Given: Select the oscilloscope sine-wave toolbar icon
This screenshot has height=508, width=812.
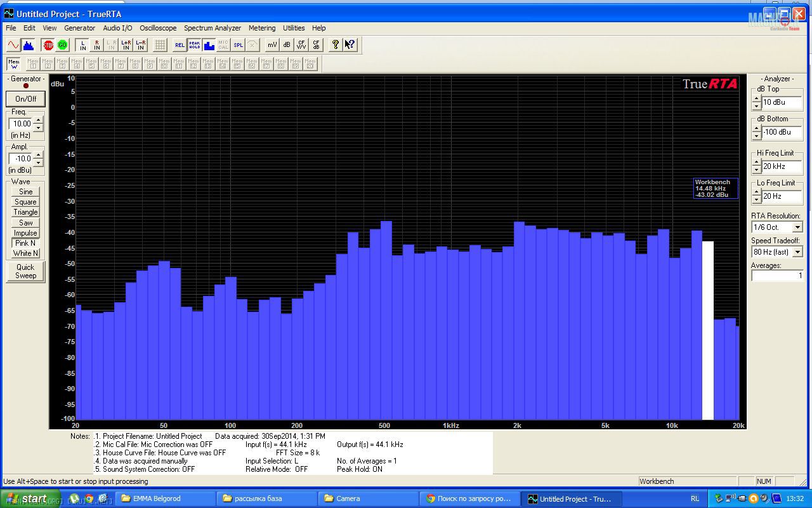Looking at the screenshot, I should click(13, 45).
